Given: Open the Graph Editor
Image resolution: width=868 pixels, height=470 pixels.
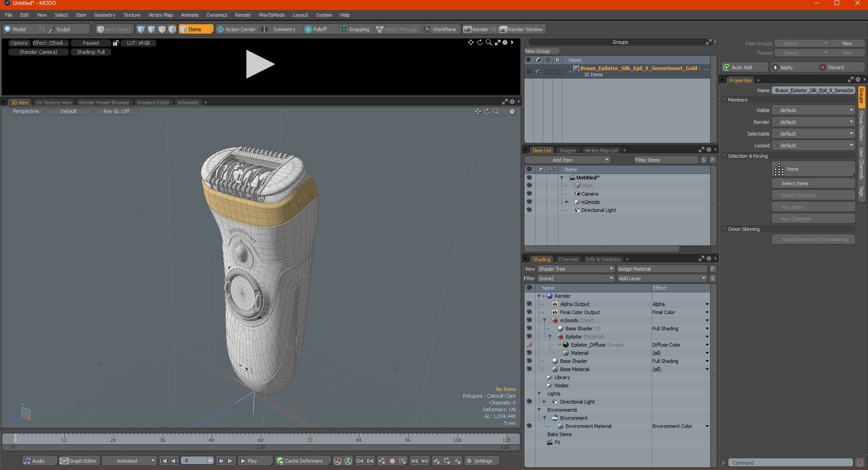Looking at the screenshot, I should 79,461.
